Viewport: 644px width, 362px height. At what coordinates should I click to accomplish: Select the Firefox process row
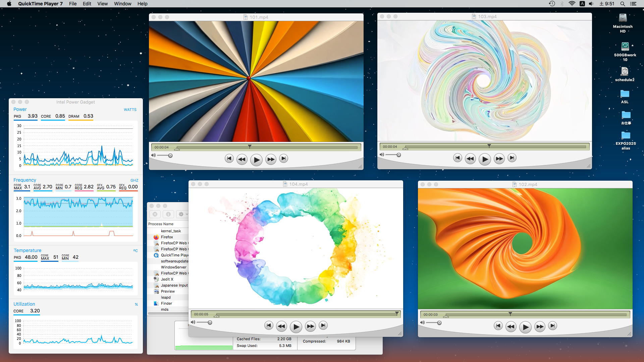point(167,237)
